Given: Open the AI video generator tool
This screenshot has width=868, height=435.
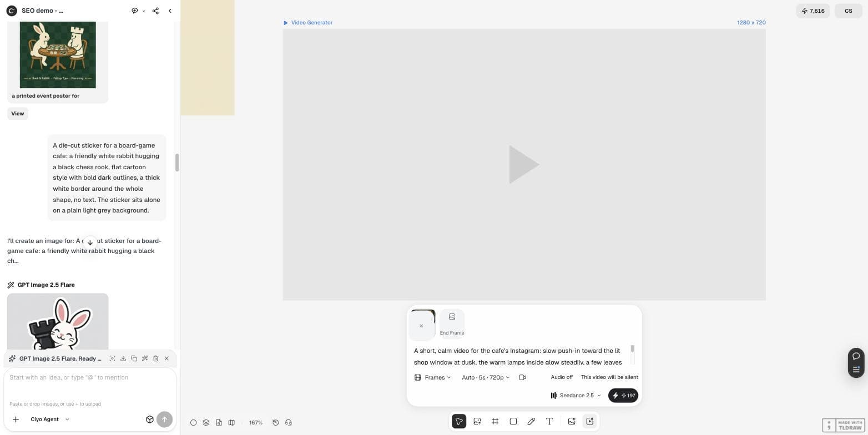Looking at the screenshot, I should 590,421.
